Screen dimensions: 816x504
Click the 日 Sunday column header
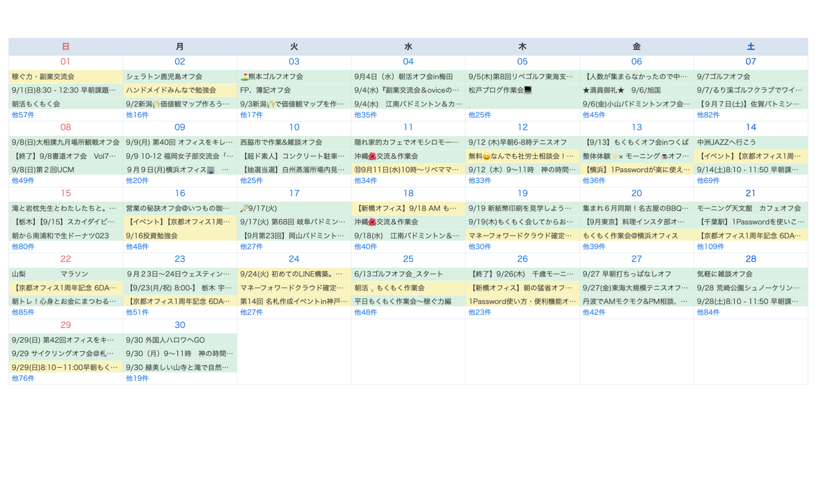click(65, 47)
